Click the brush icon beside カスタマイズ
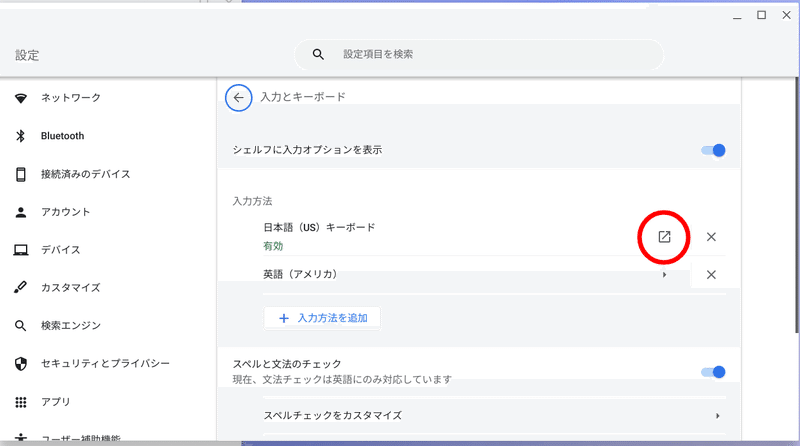The image size is (800, 446). [20, 287]
